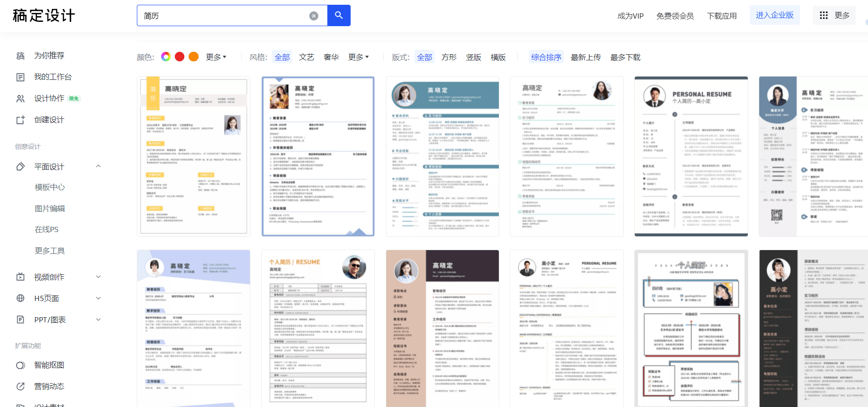Open 在线PS submenu item
The image size is (868, 407).
pyautogui.click(x=47, y=230)
